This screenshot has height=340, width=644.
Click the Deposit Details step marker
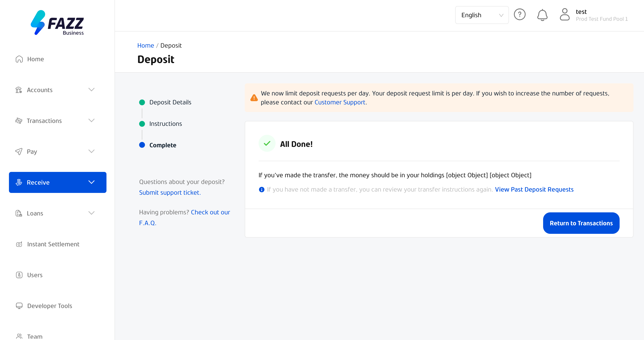tap(142, 102)
